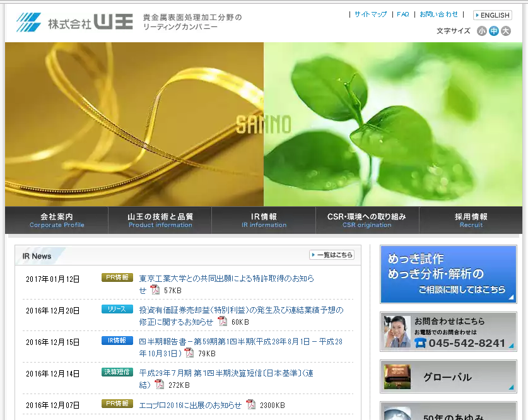Click date 2016年12月07日
528x420 pixels.
pyautogui.click(x=53, y=405)
